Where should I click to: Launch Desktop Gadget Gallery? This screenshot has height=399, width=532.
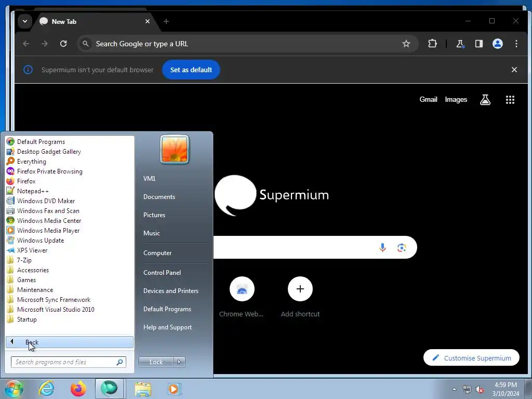(70, 151)
